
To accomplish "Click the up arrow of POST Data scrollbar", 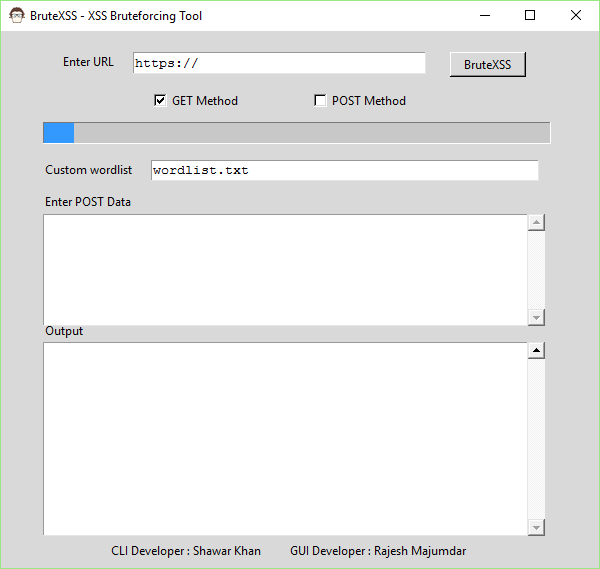I will pos(536,222).
